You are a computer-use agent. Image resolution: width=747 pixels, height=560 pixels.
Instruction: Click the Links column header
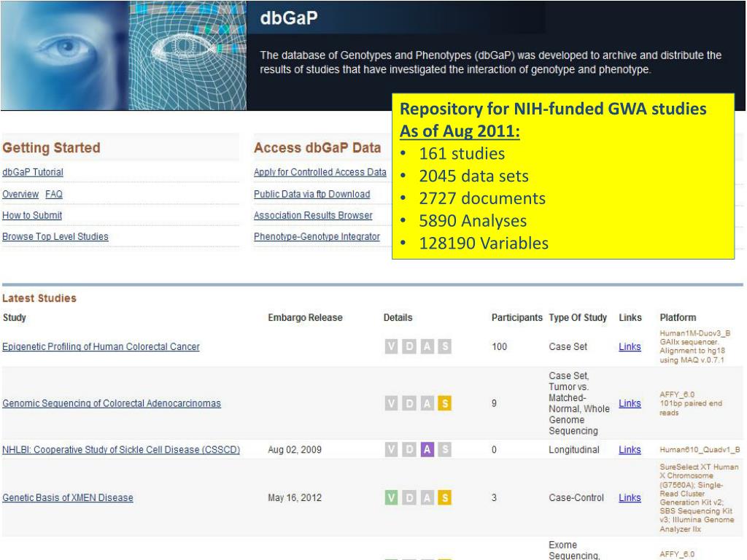[x=630, y=318]
